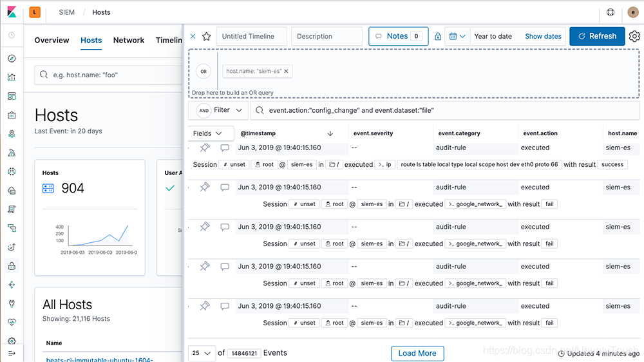Viewport: 644px width, 362px height.
Task: Click the OR badge in the query builder
Action: (x=204, y=71)
